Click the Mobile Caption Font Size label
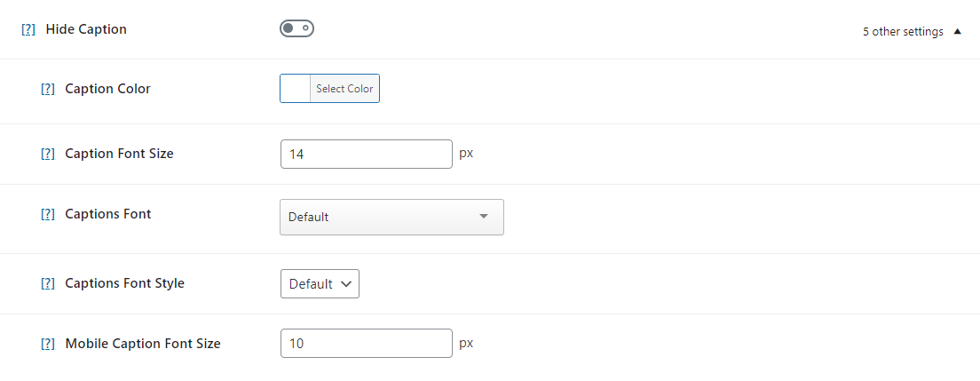The image size is (980, 381). pyautogui.click(x=143, y=344)
